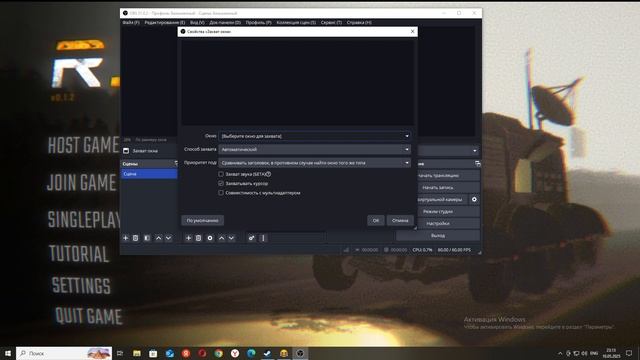
Task: Open Yandex Browser from the taskbar
Action: point(235,353)
